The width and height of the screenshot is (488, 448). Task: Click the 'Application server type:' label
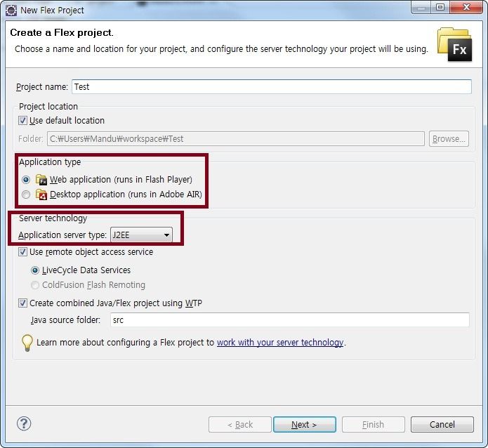coord(62,235)
